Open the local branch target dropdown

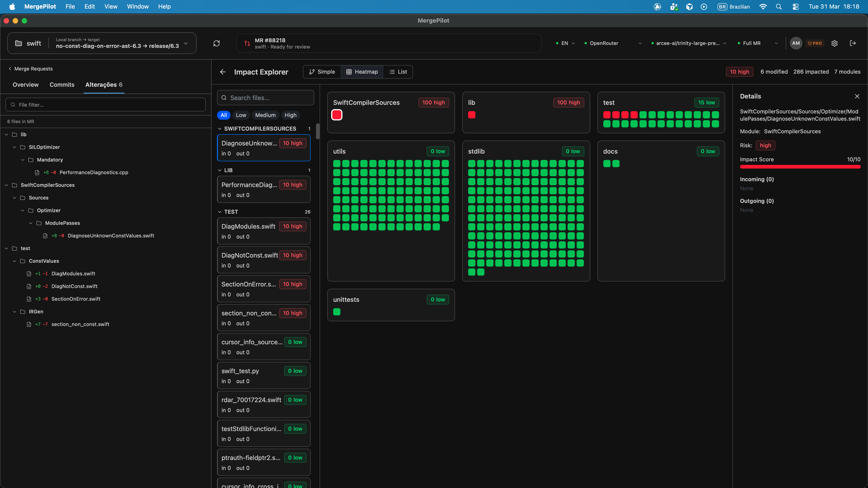tap(186, 43)
